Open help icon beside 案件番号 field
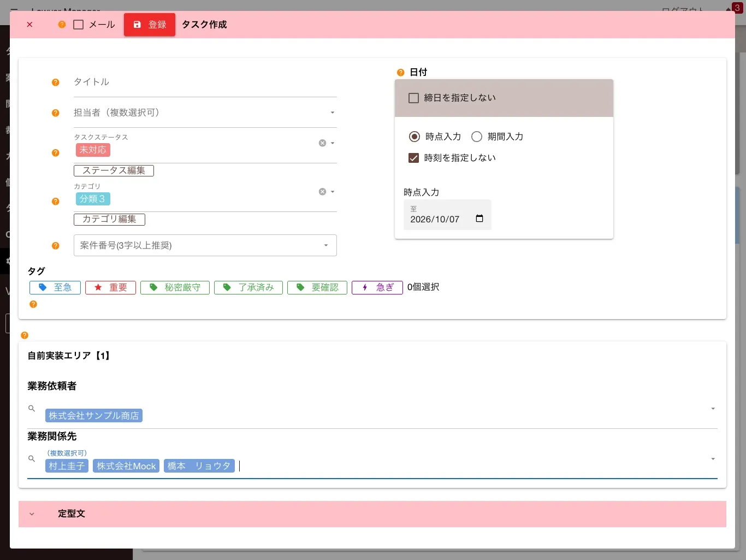 pos(55,246)
